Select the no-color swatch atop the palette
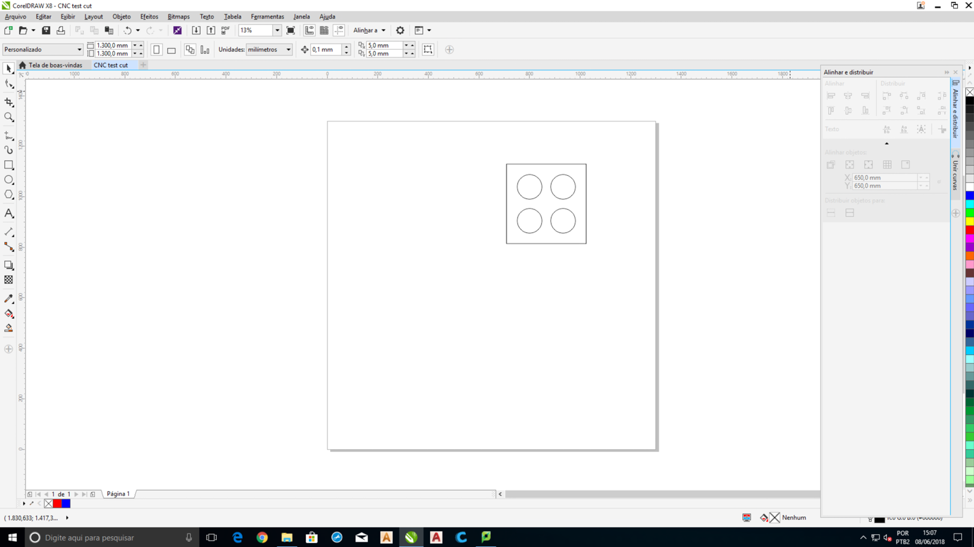Image resolution: width=974 pixels, height=547 pixels. (970, 91)
